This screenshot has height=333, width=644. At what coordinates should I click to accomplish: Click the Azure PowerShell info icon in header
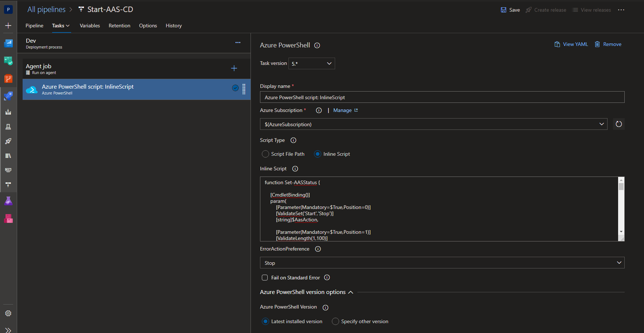pos(317,46)
